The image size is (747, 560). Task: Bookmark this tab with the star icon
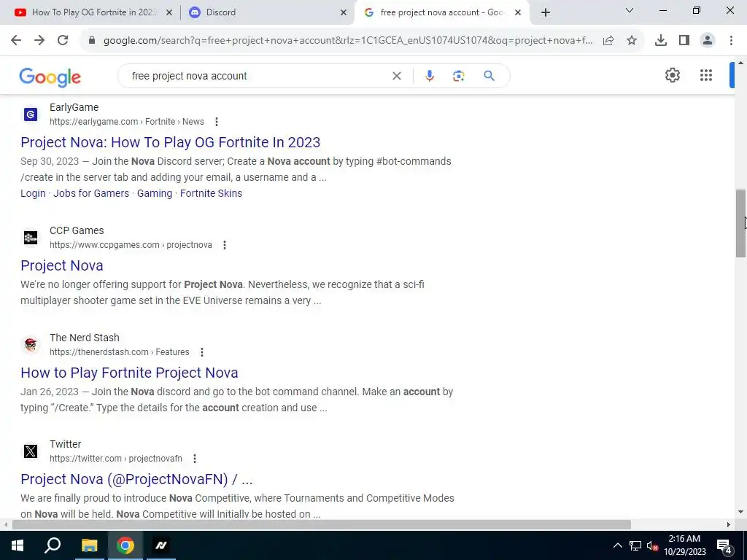tap(632, 41)
